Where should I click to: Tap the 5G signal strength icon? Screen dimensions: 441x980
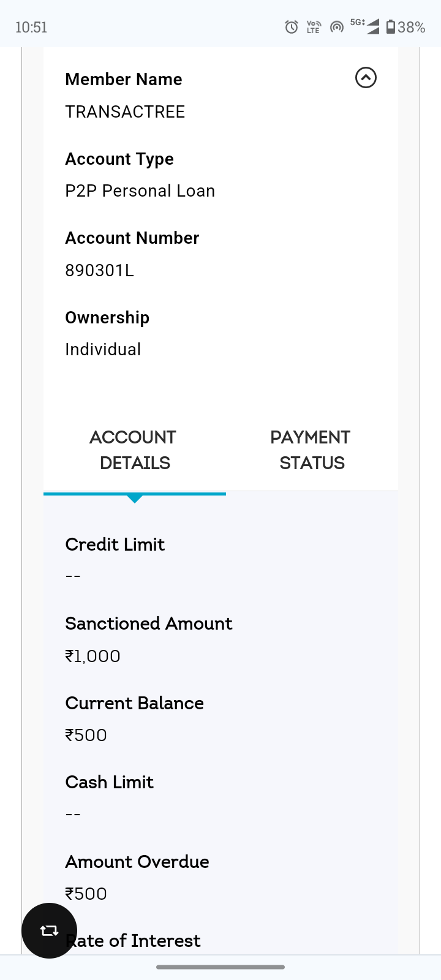pos(366,26)
